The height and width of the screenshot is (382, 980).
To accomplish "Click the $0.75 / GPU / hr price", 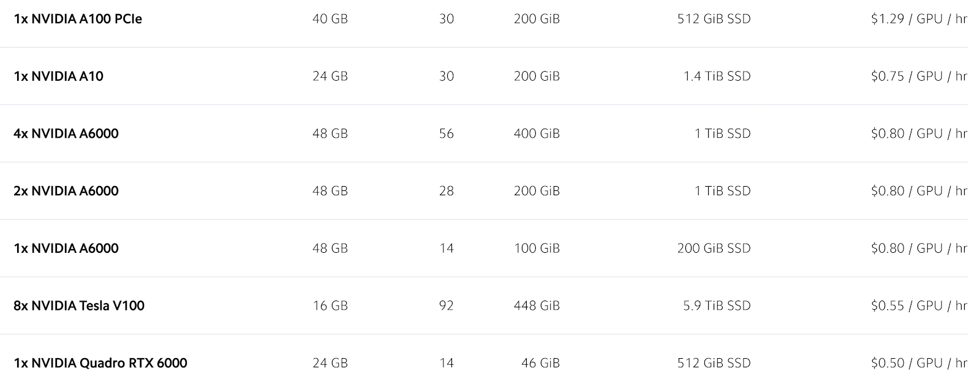I will coord(919,77).
